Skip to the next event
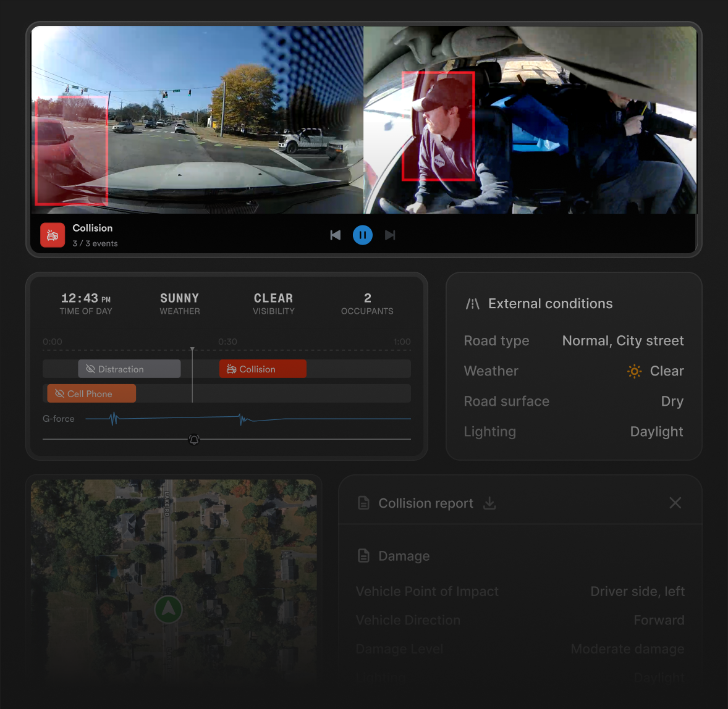Viewport: 728px width, 709px height. coord(390,235)
